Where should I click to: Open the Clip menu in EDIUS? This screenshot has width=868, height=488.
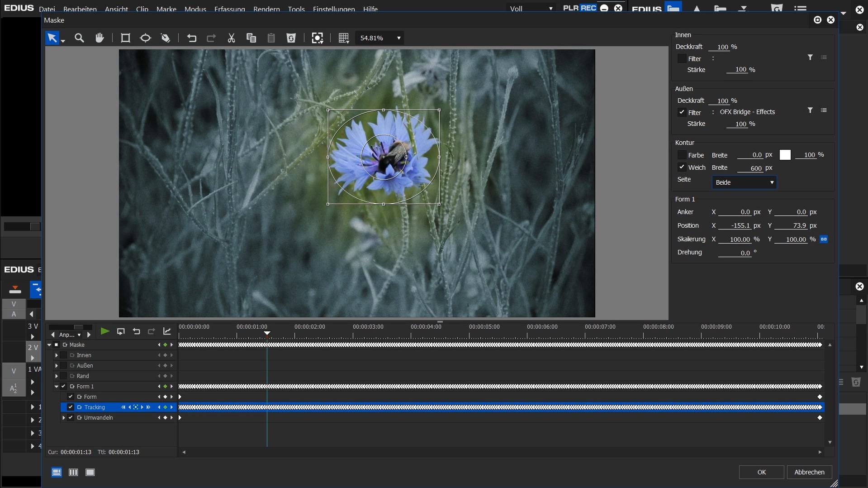click(x=142, y=9)
